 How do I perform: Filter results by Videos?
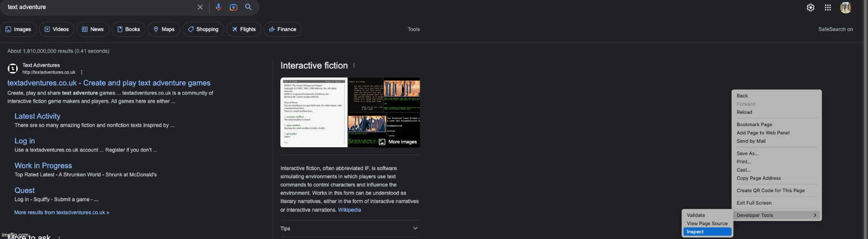pos(56,29)
